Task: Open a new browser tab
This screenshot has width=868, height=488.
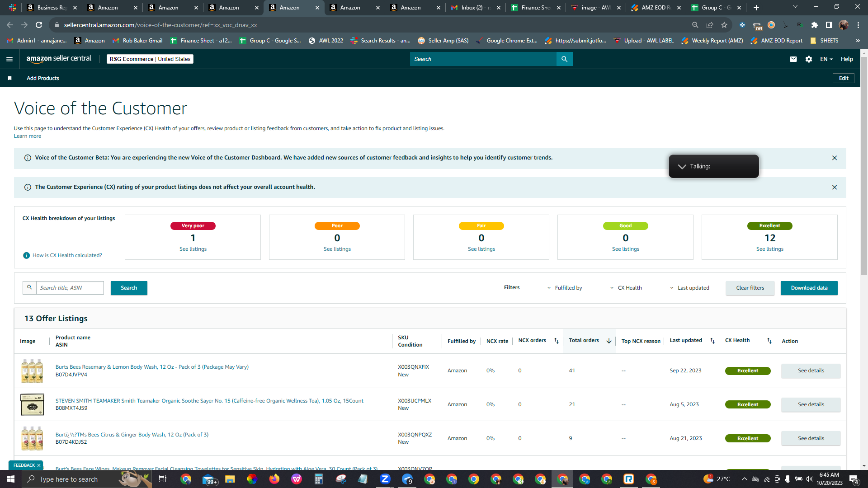Action: [x=756, y=8]
